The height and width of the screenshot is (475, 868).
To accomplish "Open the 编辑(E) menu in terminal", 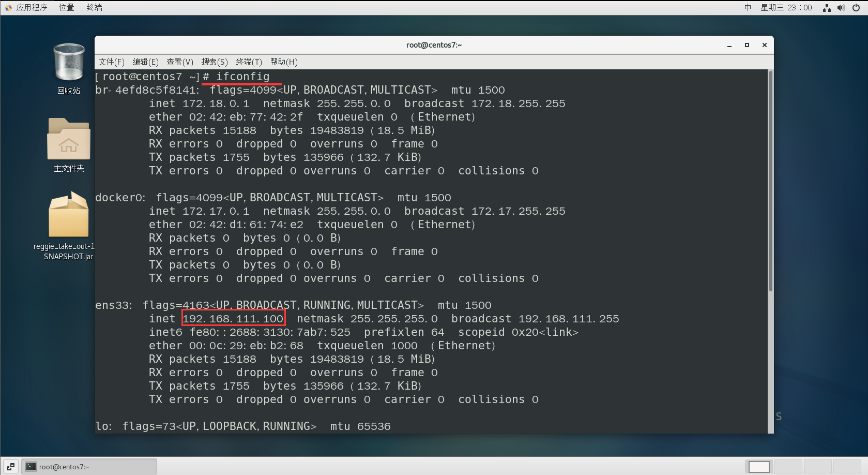I will [145, 62].
